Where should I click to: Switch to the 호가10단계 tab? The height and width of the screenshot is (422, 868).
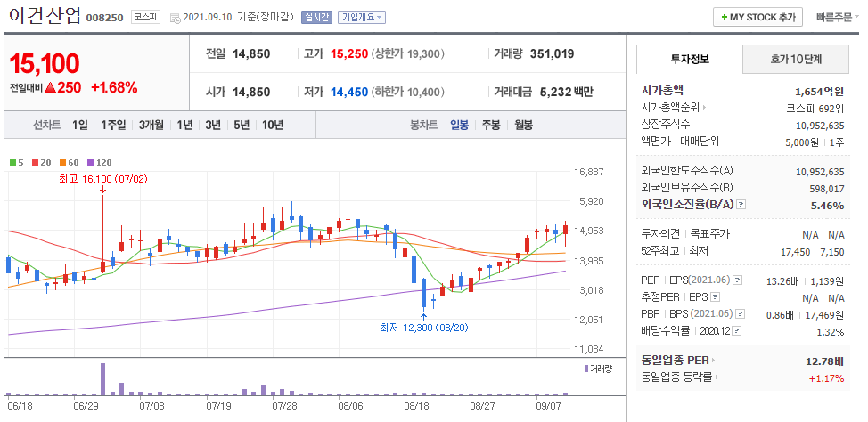796,59
